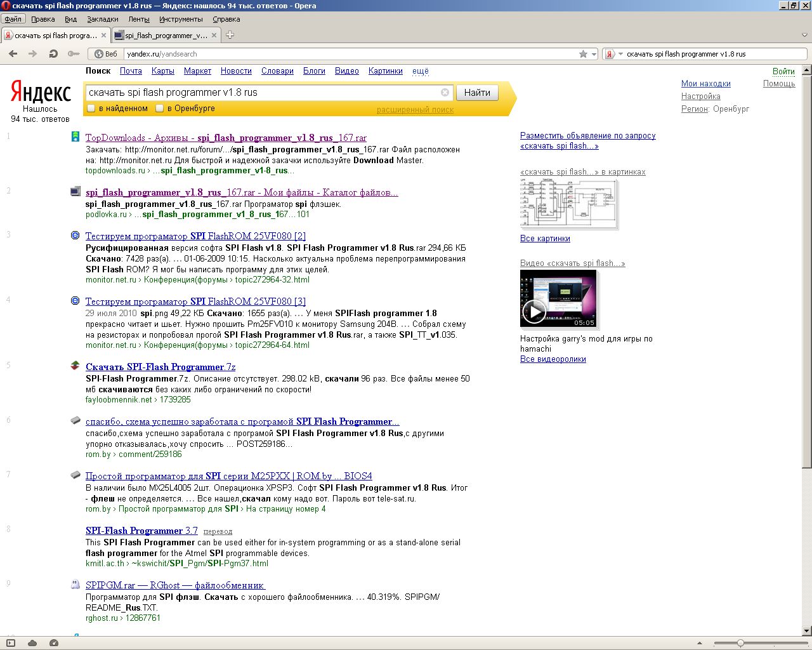Click the RGhost ghost favicon
The image size is (812, 650).
point(75,585)
